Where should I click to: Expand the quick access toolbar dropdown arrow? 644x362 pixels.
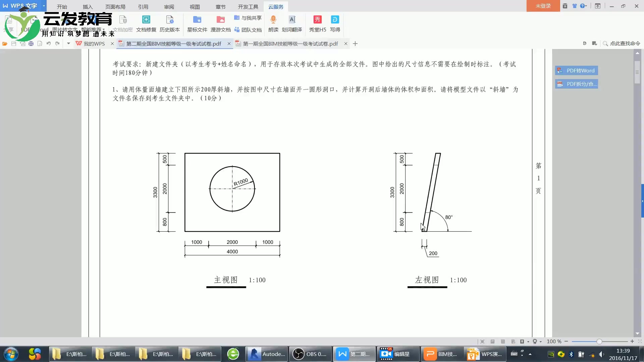click(x=68, y=44)
